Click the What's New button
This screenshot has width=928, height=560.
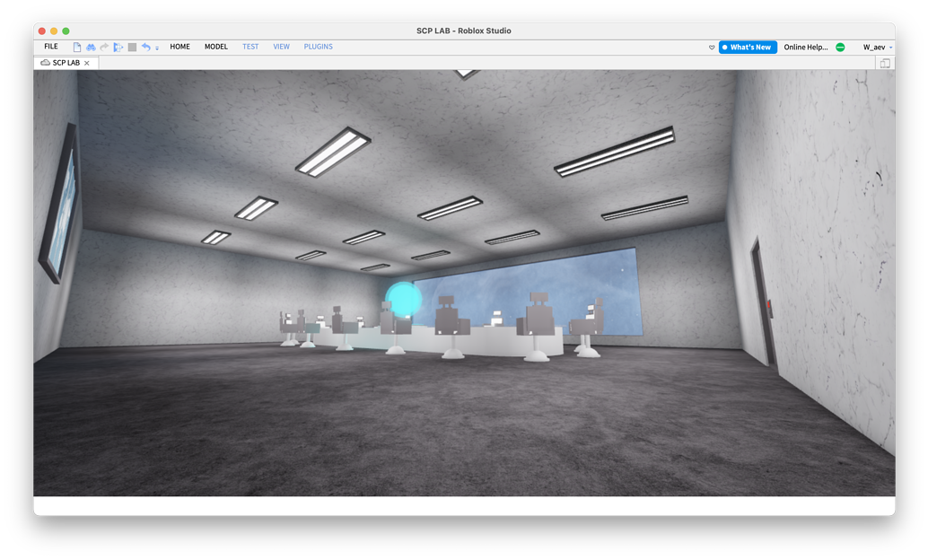(747, 47)
